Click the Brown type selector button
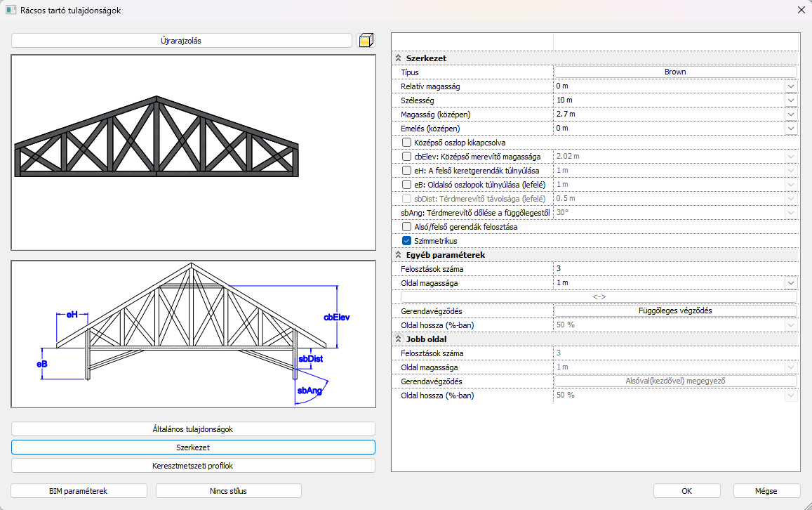Image resolution: width=812 pixels, height=510 pixels. 675,72
